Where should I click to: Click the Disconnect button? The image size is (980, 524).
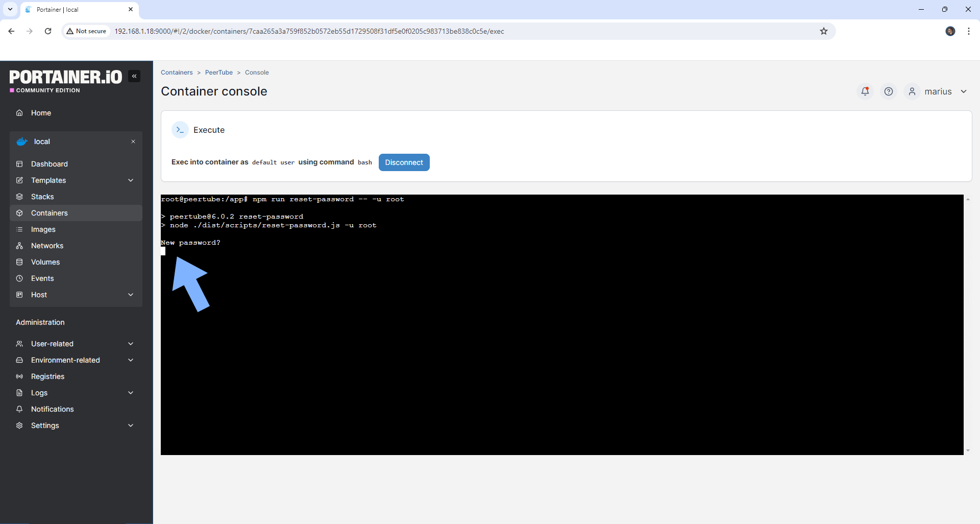404,162
